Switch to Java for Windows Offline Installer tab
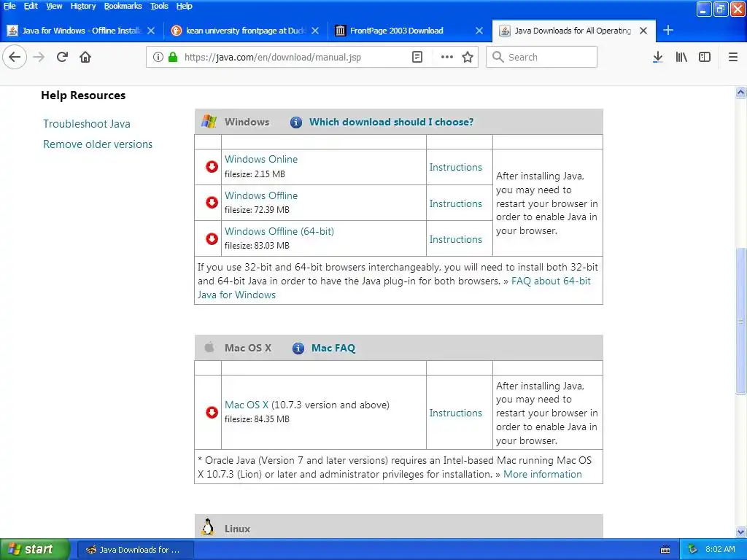Image resolution: width=747 pixels, height=560 pixels. pyautogui.click(x=81, y=31)
